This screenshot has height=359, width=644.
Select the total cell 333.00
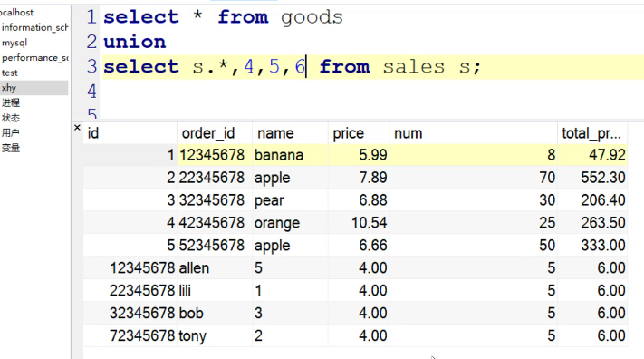pos(592,246)
